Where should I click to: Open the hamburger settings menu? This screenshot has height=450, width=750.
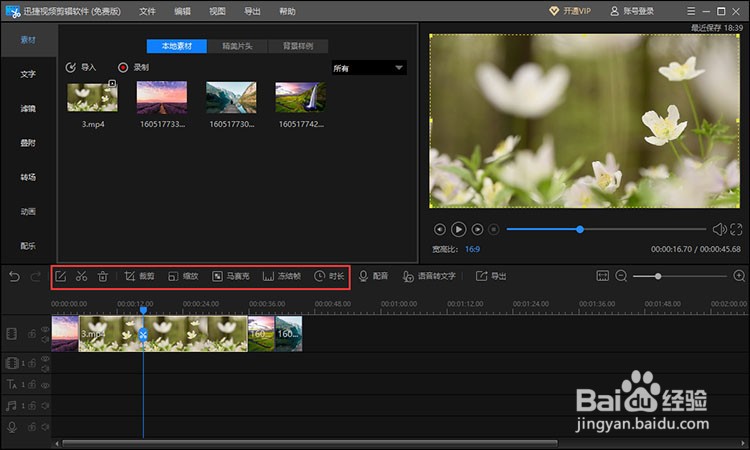(691, 11)
